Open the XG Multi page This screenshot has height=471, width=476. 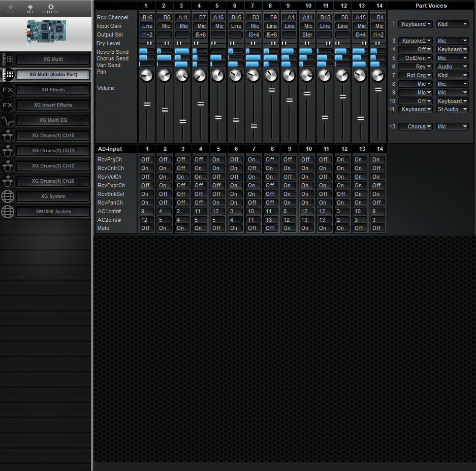click(53, 59)
